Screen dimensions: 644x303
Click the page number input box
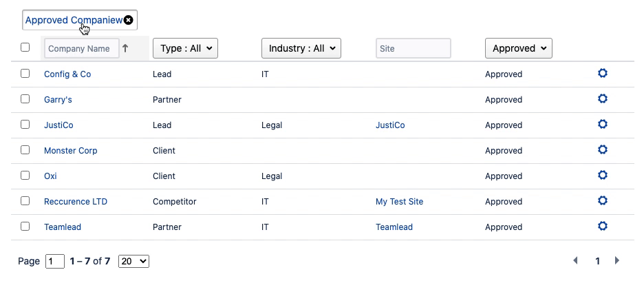55,262
